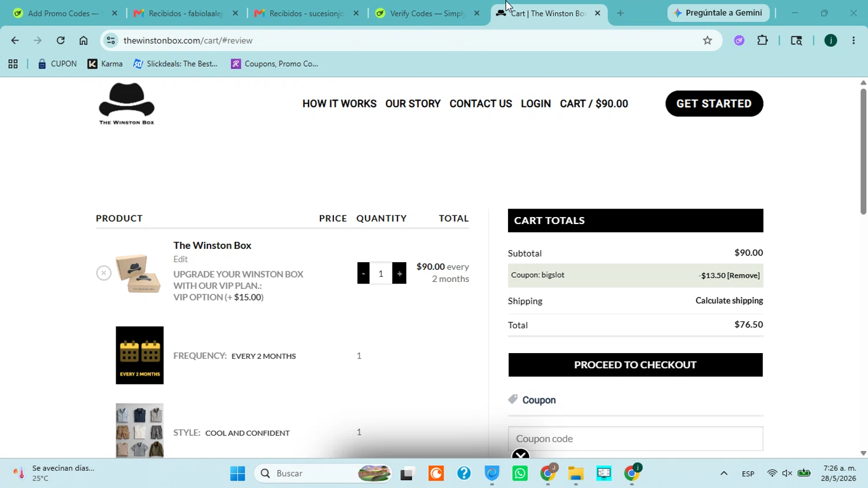Click the taskbar Buscar search box
This screenshot has width=868, height=488.
coord(323,474)
